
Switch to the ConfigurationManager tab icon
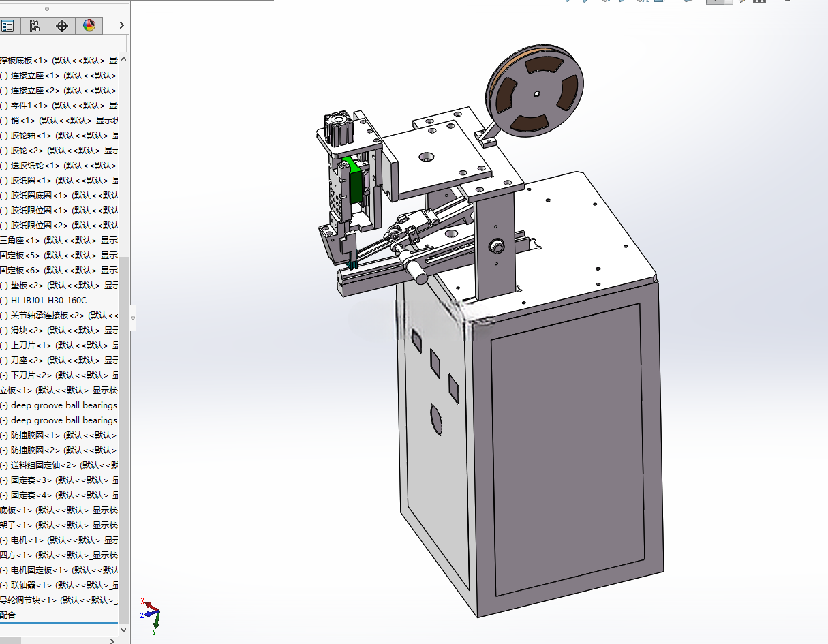click(34, 26)
